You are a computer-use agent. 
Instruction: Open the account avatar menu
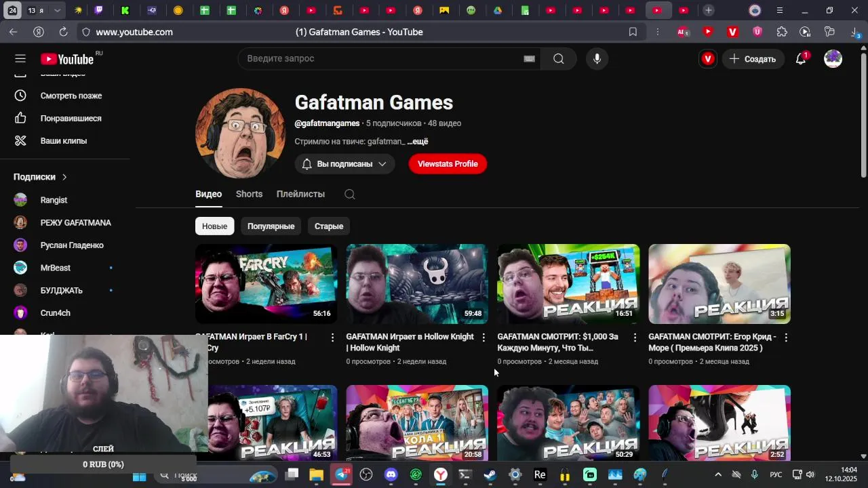pyautogui.click(x=833, y=59)
